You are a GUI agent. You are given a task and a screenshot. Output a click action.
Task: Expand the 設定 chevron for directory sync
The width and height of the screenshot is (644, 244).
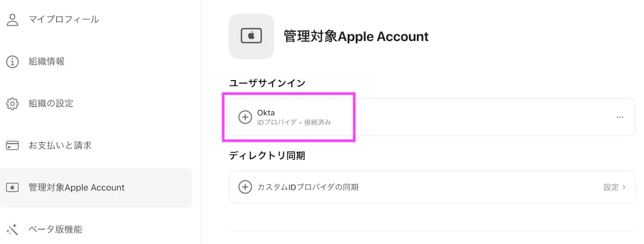coord(624,187)
